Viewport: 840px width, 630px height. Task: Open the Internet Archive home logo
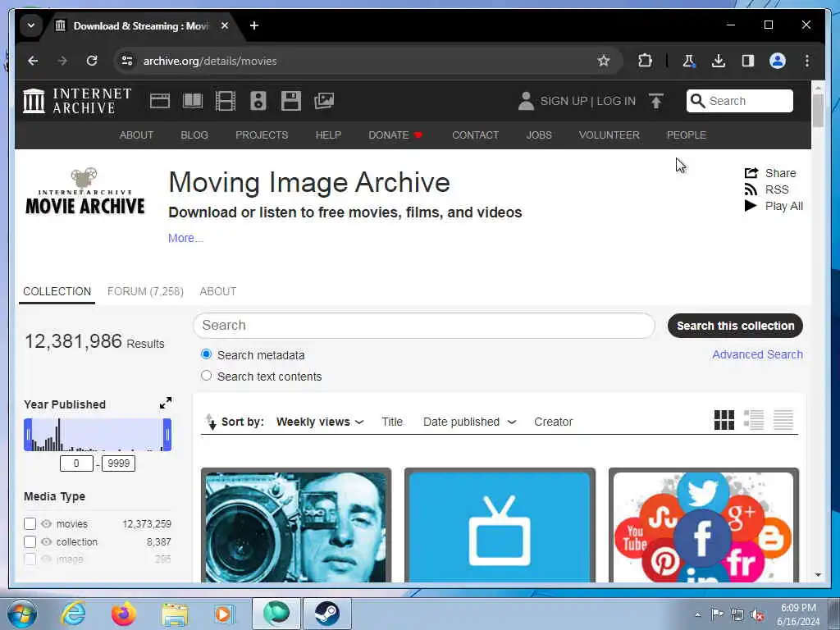[x=78, y=101]
